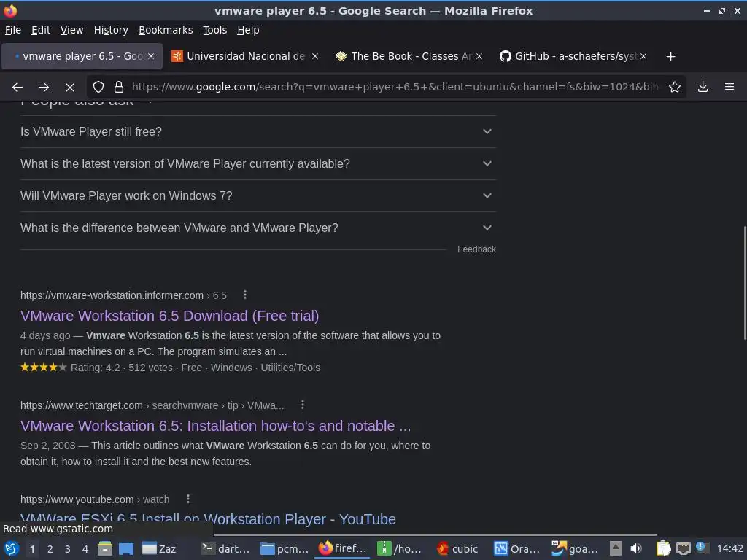Click the 14:42 clock

tap(729, 548)
